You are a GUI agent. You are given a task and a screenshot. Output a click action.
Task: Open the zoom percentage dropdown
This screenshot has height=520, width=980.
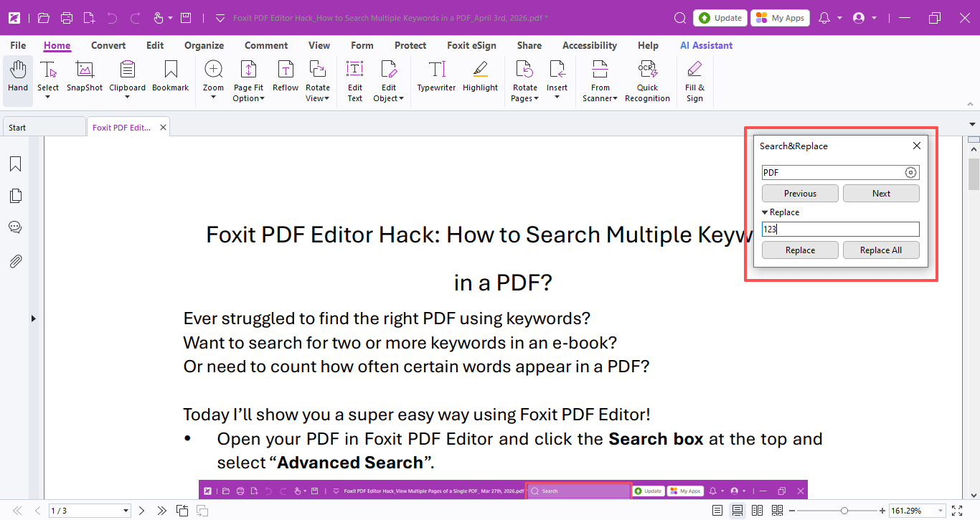click(941, 511)
